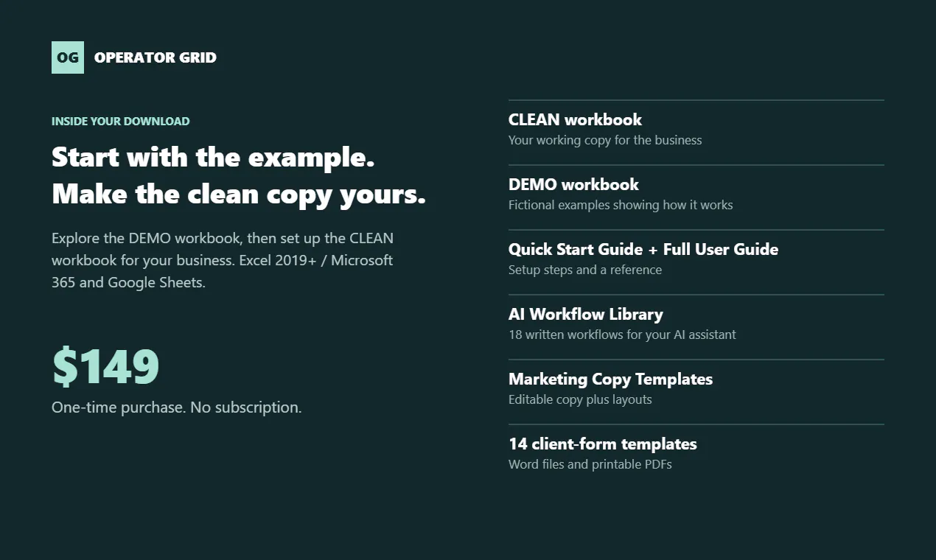Click '18 written workflows for your AI assistant'

point(622,335)
